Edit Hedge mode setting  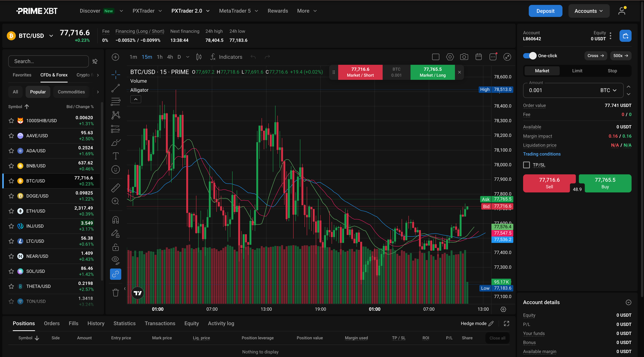491,323
